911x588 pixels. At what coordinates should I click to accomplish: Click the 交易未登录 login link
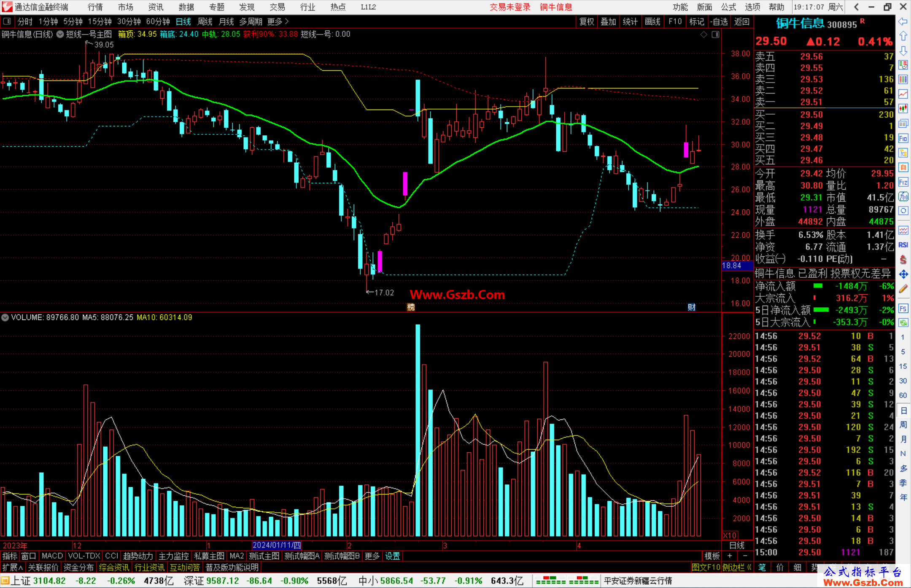tap(510, 7)
